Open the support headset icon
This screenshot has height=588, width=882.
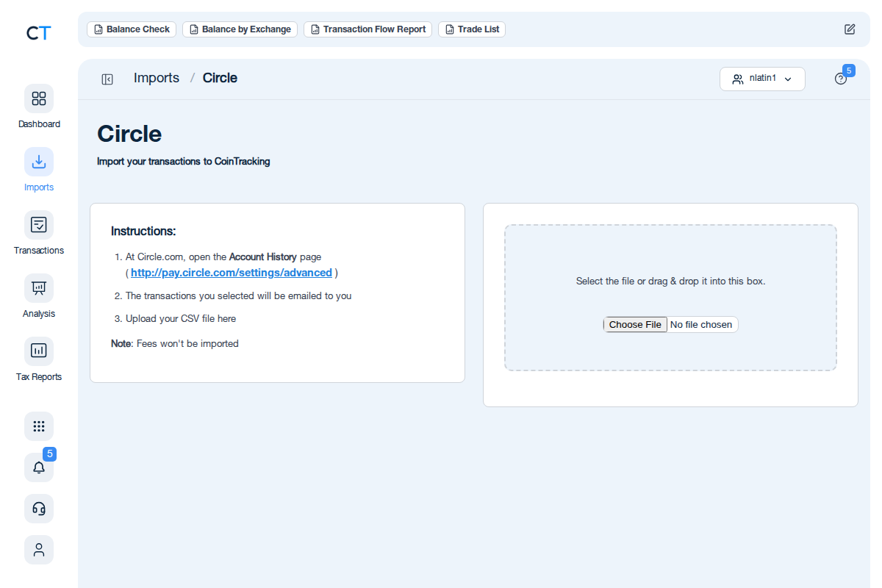(x=39, y=509)
